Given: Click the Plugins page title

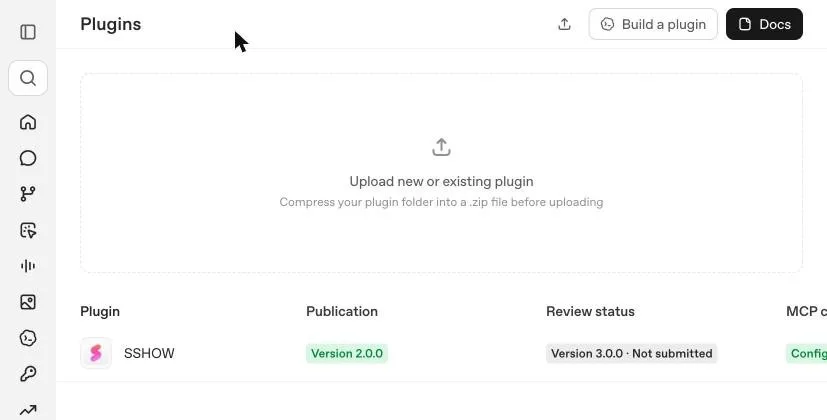Looking at the screenshot, I should (x=111, y=24).
